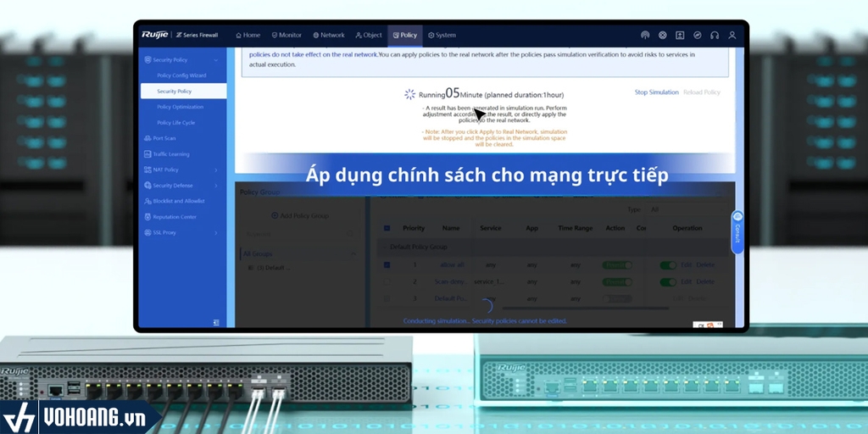The height and width of the screenshot is (434, 868).
Task: Click Delete for the allow all policy
Action: click(705, 265)
